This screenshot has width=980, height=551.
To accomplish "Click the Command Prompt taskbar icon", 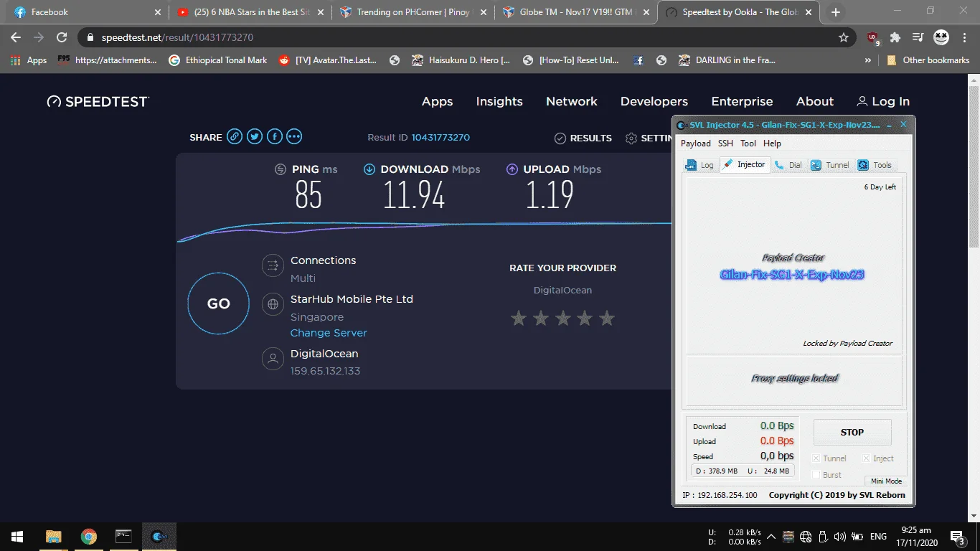I will (x=123, y=536).
